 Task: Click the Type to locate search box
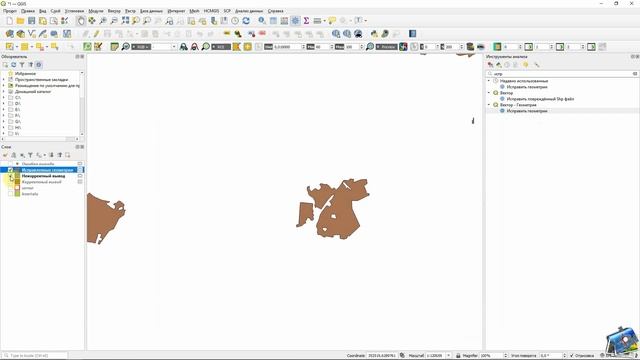(x=34, y=356)
